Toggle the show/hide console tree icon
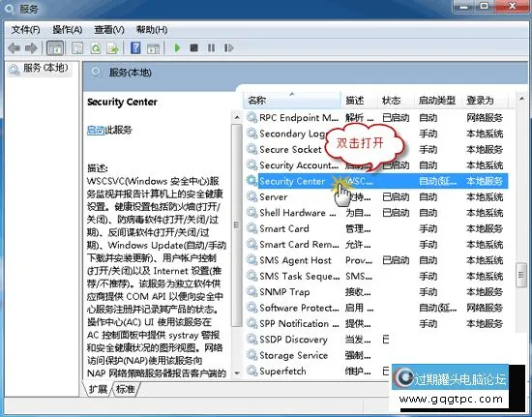Image resolution: width=532 pixels, height=417 pixels. pyautogui.click(x=55, y=48)
